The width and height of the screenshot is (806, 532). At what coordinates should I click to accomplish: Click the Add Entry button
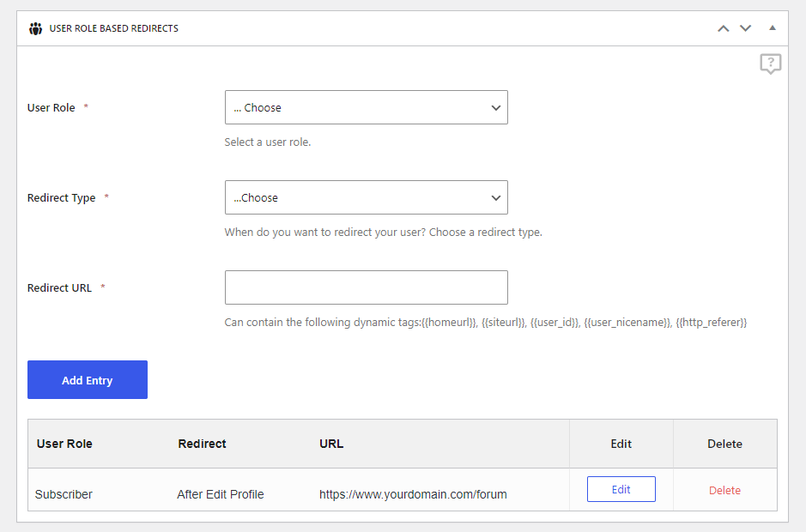tap(88, 380)
